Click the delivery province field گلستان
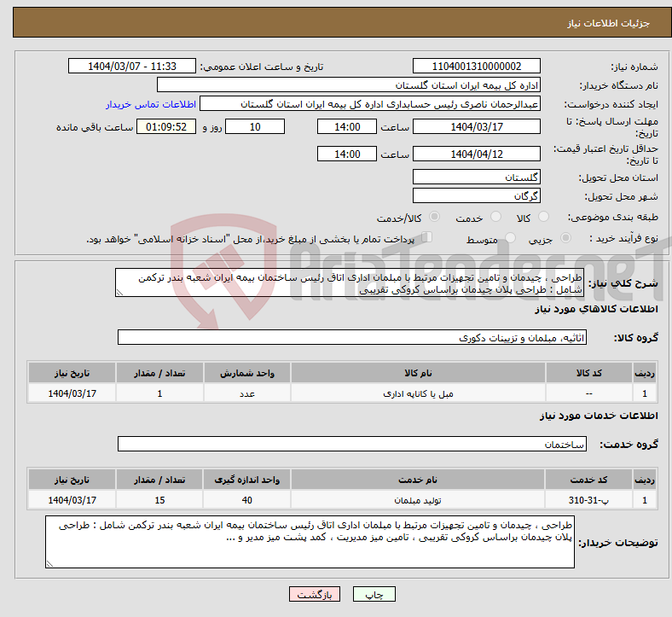672x617 pixels. pyautogui.click(x=476, y=177)
